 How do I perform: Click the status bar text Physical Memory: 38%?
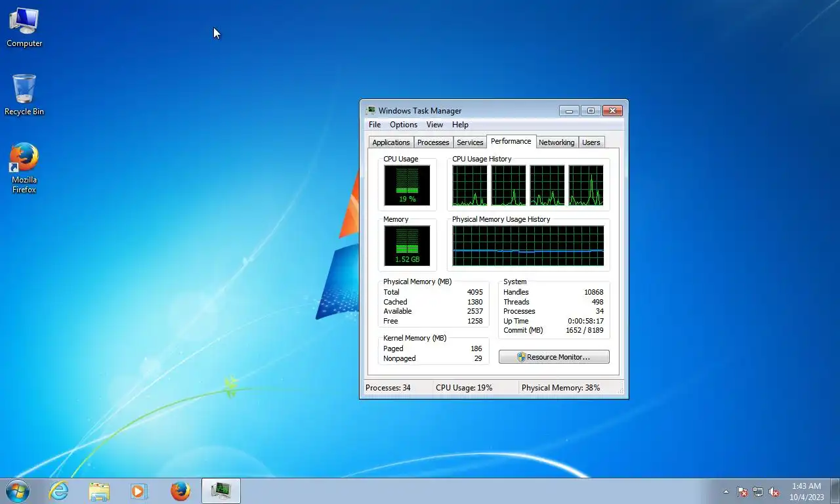click(x=561, y=388)
